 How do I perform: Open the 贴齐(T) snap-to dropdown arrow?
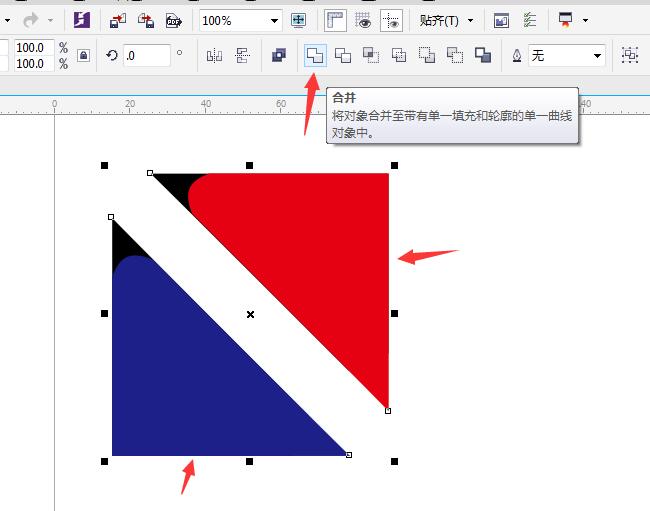click(x=471, y=20)
